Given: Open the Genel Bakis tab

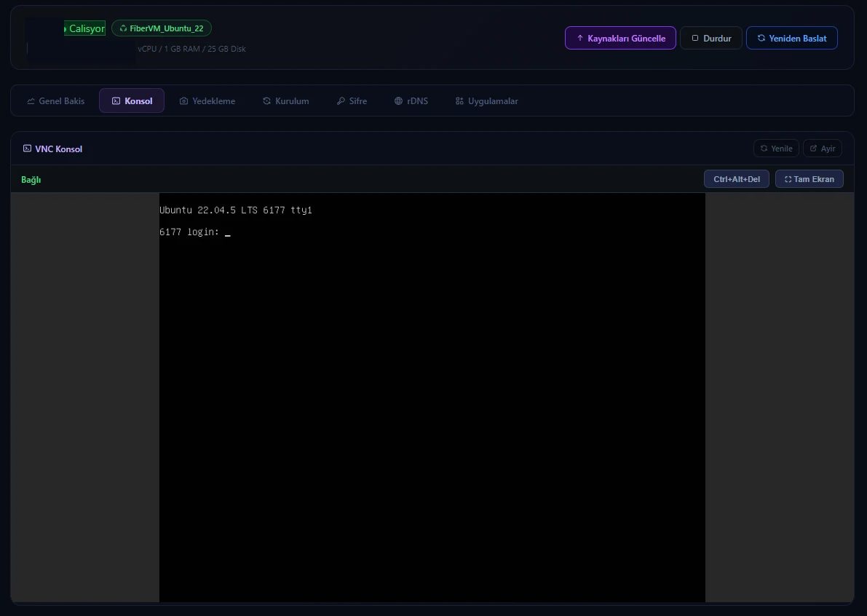Looking at the screenshot, I should coord(56,101).
